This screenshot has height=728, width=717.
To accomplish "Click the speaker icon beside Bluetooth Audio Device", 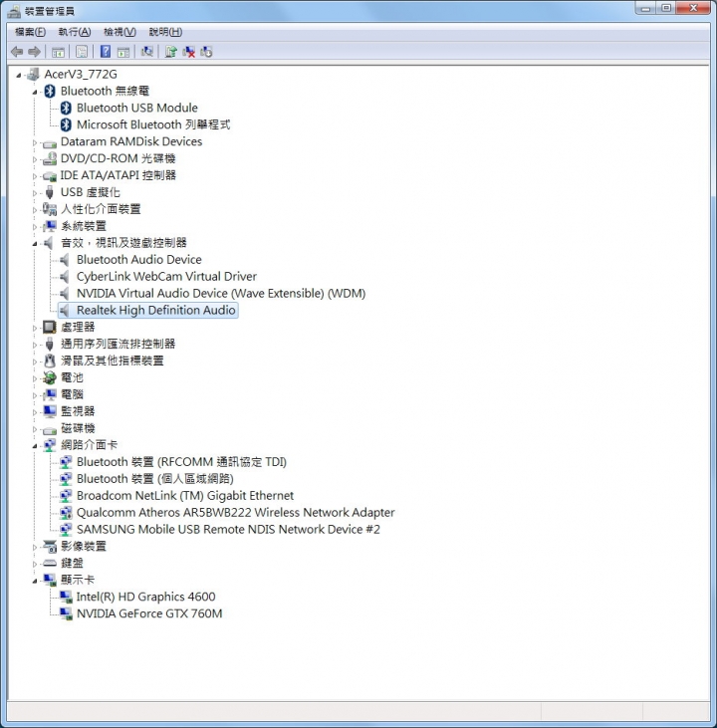I will coord(65,260).
